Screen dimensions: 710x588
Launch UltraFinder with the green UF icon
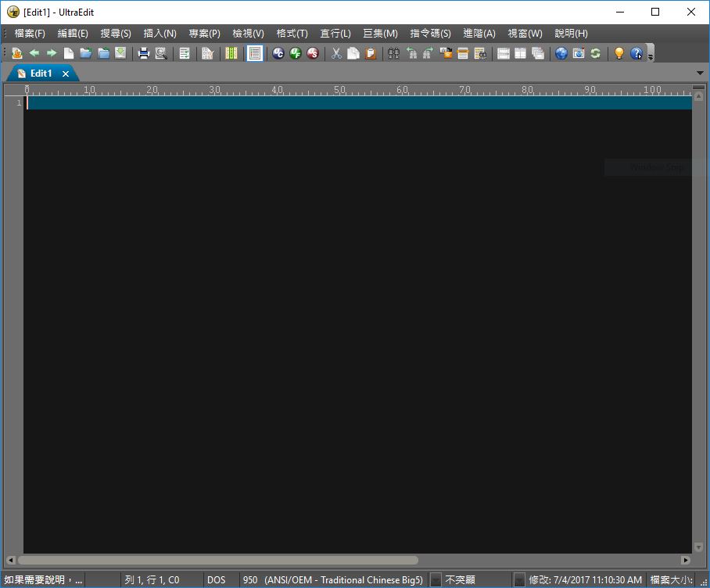tap(296, 53)
